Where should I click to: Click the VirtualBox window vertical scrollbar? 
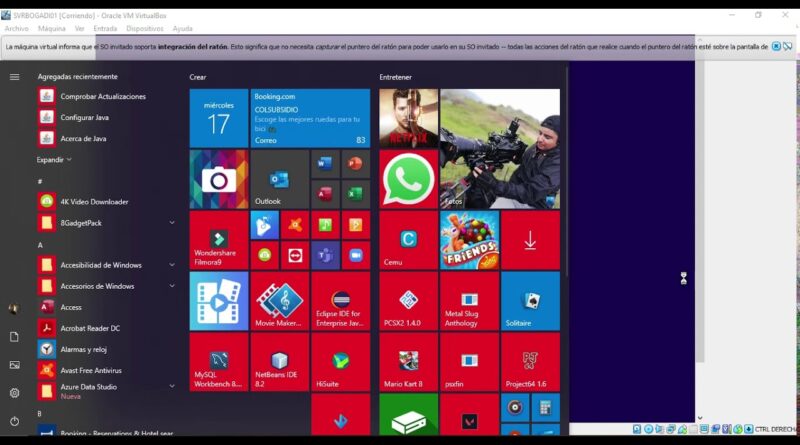tap(700, 202)
